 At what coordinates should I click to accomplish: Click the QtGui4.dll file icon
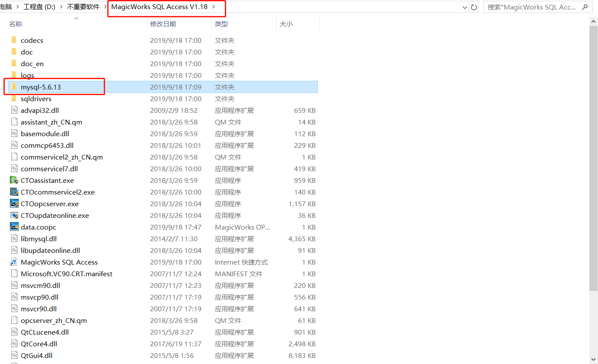14,355
